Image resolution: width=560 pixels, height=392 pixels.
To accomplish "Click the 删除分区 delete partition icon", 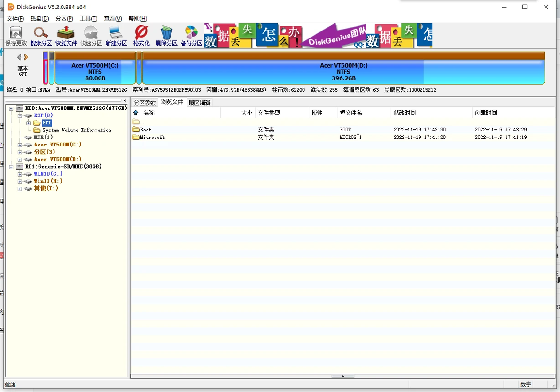I will (x=166, y=35).
